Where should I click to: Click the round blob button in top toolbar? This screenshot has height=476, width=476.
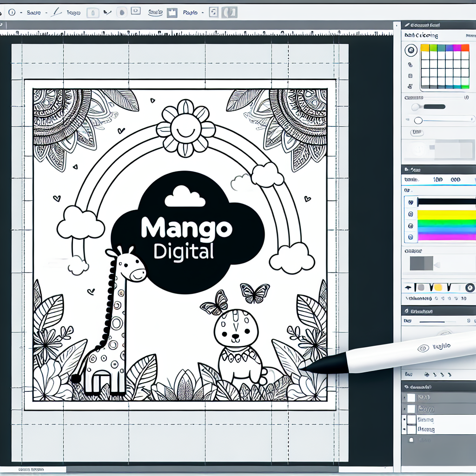coord(122,13)
